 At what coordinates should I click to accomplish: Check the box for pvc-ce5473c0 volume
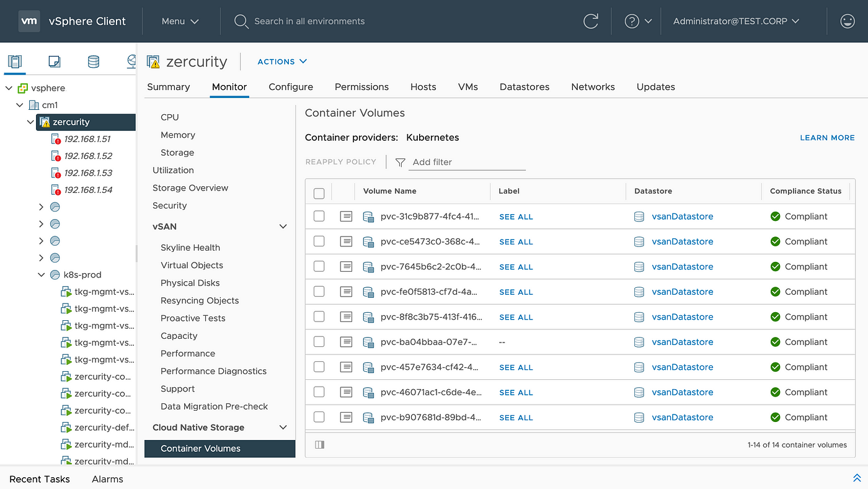coord(319,241)
